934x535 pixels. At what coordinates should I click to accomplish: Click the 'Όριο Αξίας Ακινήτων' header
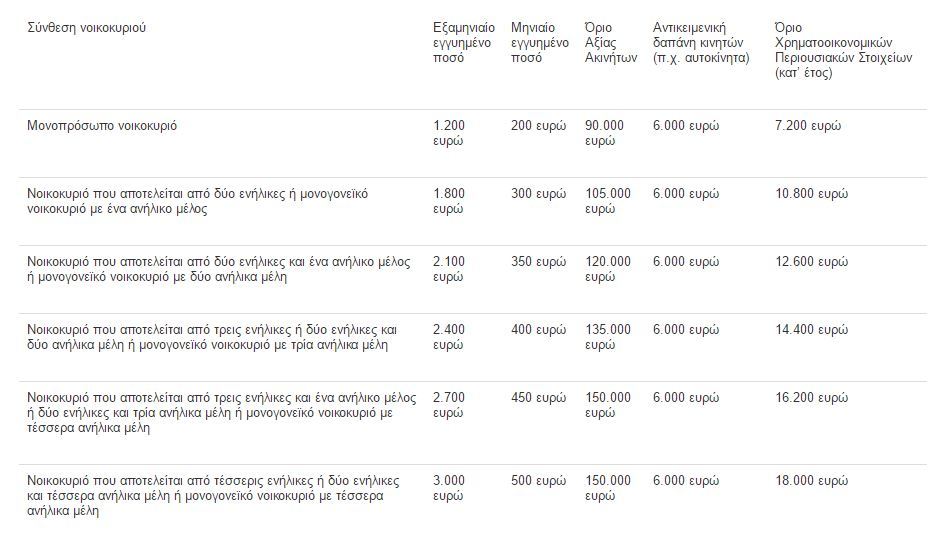tap(611, 43)
